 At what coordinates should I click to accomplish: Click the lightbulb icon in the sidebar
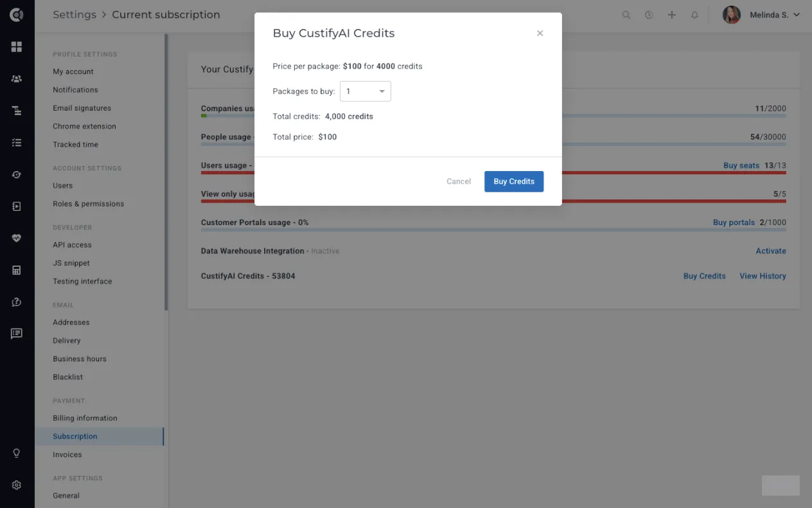pos(17,453)
